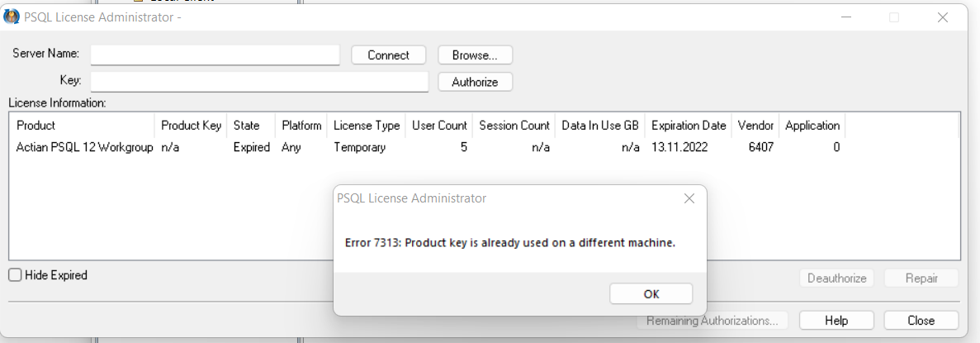The image size is (980, 343).
Task: Click the user count value 5
Action: coord(464,148)
